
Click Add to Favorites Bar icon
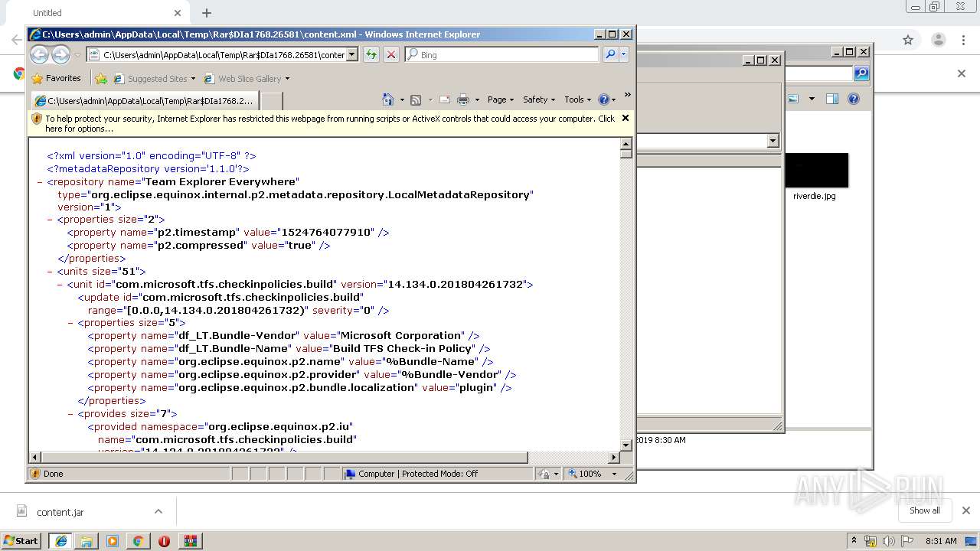[101, 78]
